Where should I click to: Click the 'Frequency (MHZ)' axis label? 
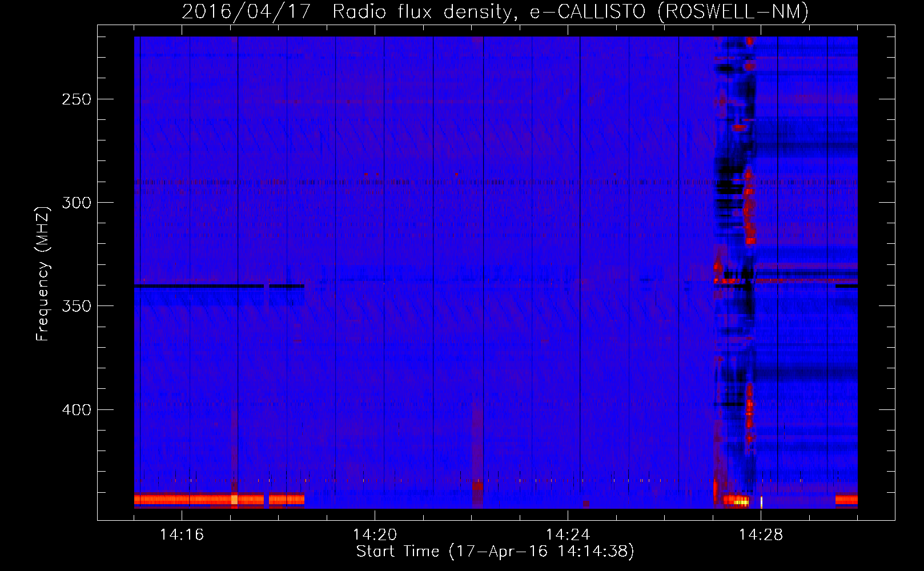(x=43, y=274)
